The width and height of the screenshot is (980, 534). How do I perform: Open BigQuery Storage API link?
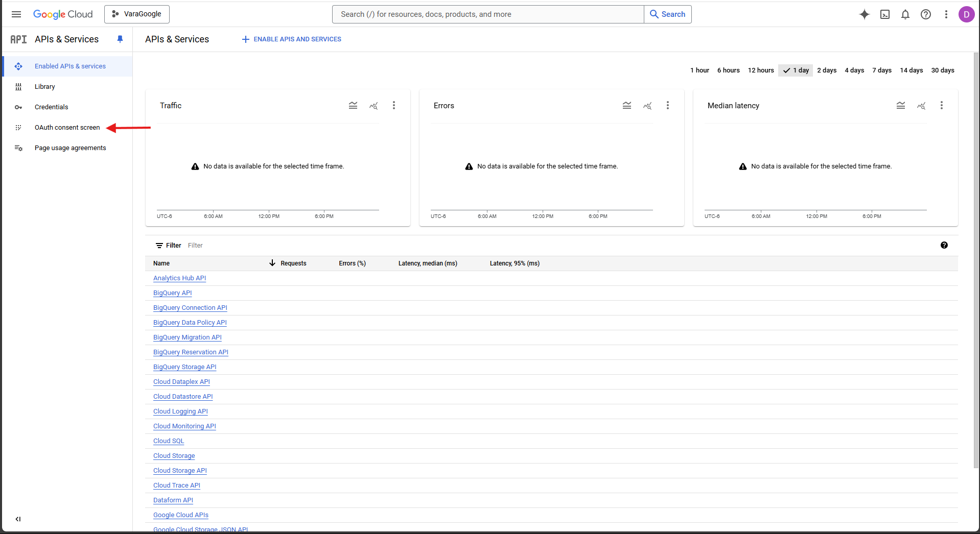[x=185, y=367]
